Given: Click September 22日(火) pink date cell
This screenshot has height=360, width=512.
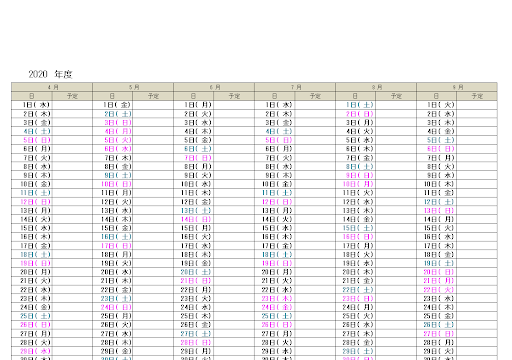Looking at the screenshot, I should (437, 289).
